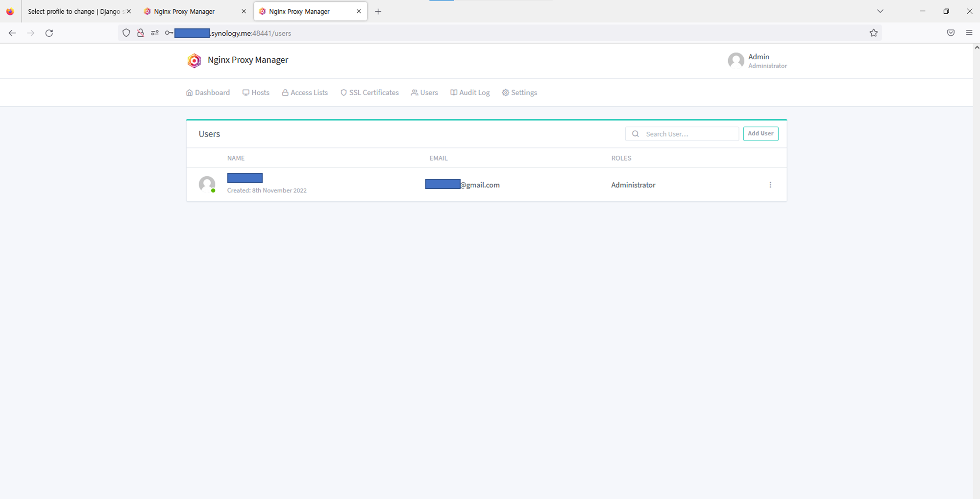Open the Pocket save icon
Viewport: 980px width, 499px height.
coord(951,33)
